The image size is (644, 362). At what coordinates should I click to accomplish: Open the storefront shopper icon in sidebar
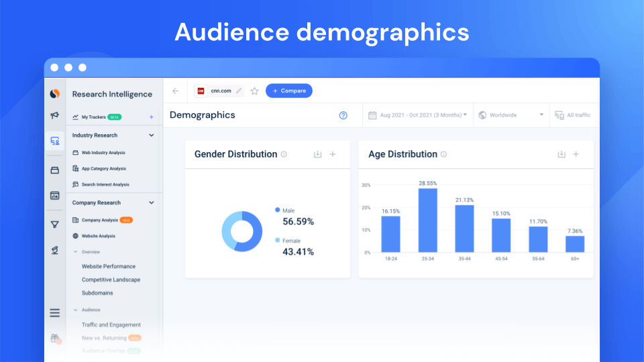click(x=54, y=170)
